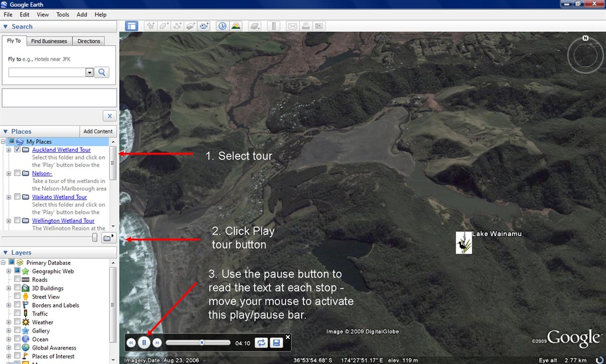Switch to the Directions tab

click(x=89, y=41)
